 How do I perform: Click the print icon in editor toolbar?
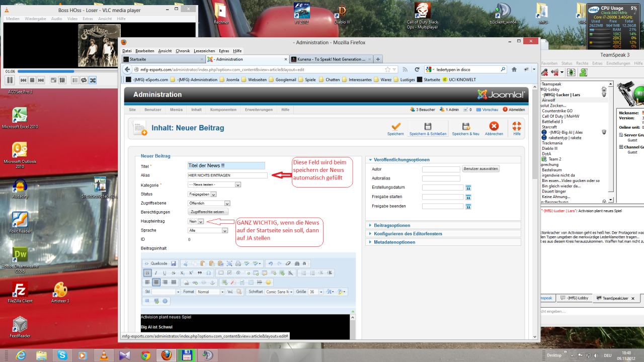click(238, 263)
